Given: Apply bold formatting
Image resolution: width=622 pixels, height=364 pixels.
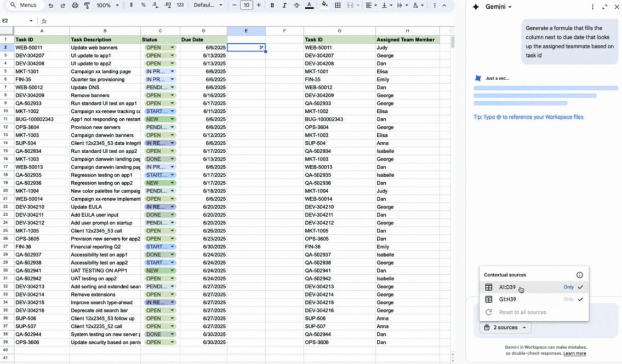Looking at the screenshot, I should [272, 5].
